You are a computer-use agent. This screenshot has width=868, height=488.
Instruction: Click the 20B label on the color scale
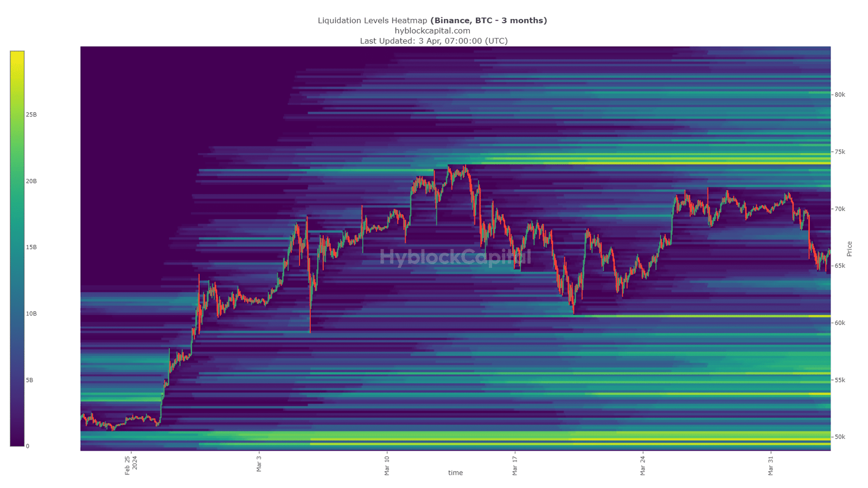(31, 181)
